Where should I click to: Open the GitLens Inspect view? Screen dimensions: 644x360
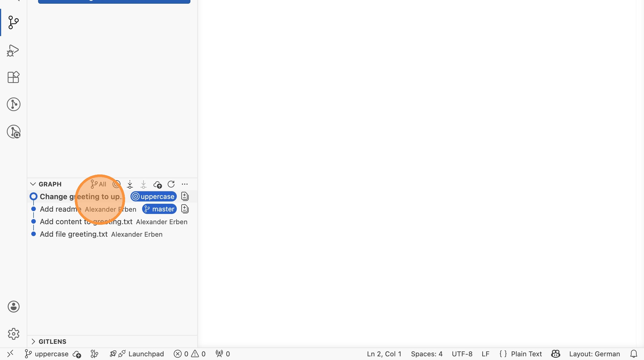click(x=13, y=132)
